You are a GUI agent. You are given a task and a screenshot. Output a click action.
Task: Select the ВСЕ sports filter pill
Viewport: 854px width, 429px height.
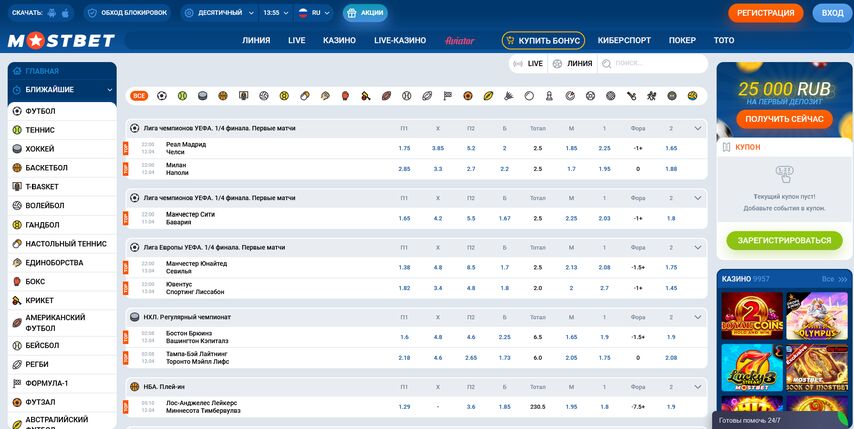point(139,96)
